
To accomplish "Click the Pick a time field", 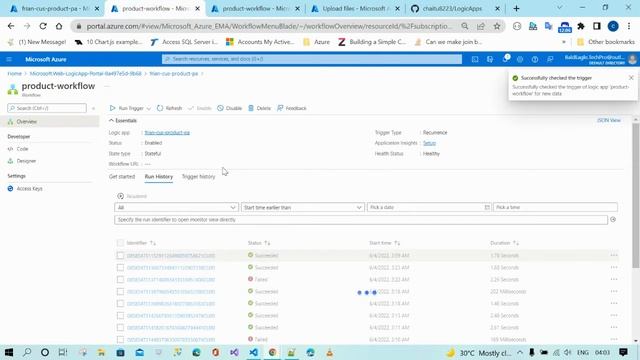I will [555, 207].
